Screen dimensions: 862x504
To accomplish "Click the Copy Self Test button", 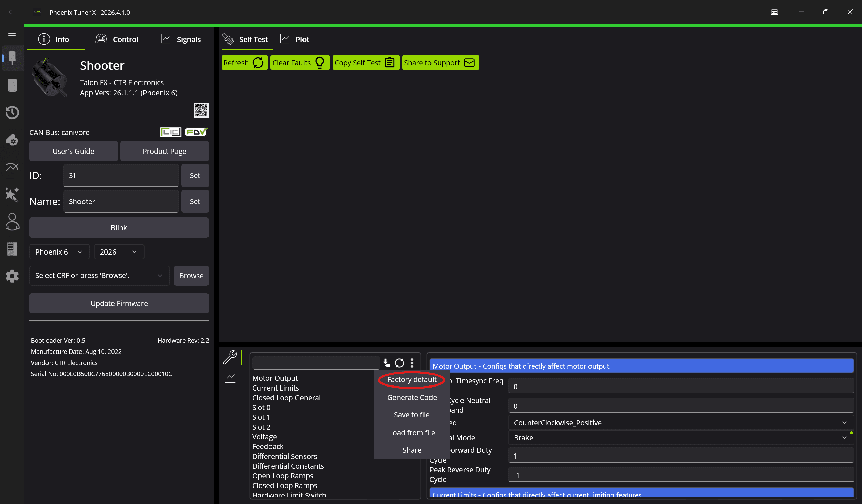I will (x=366, y=63).
